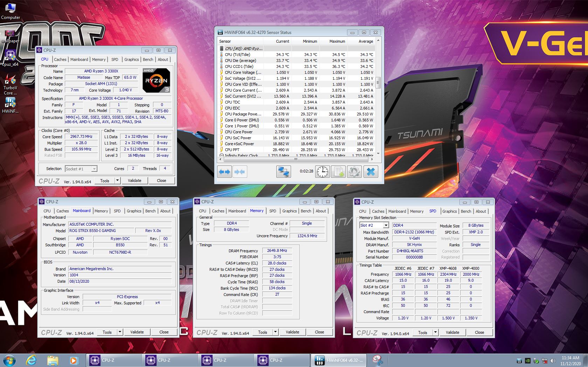Click Close button in CPU-Z Mainboard window
This screenshot has width=588, height=367.
(164, 332)
